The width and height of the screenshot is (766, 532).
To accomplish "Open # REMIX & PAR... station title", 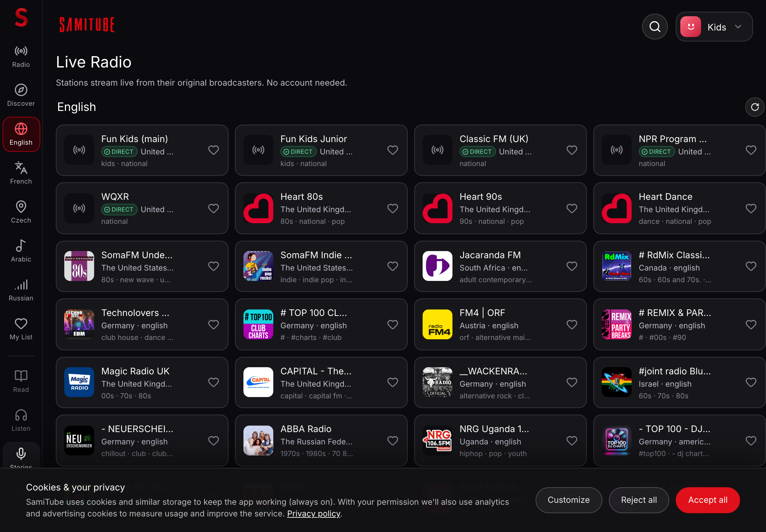I will tap(674, 313).
